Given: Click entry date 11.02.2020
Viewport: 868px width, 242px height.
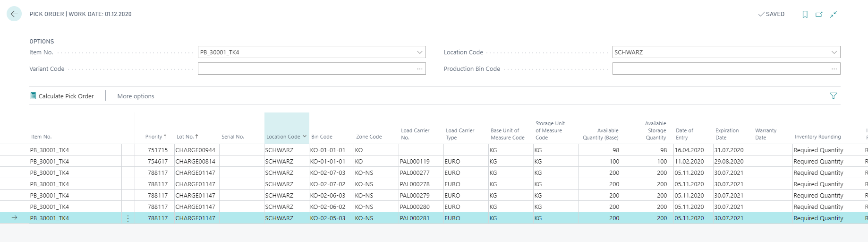Looking at the screenshot, I should pos(689,162).
